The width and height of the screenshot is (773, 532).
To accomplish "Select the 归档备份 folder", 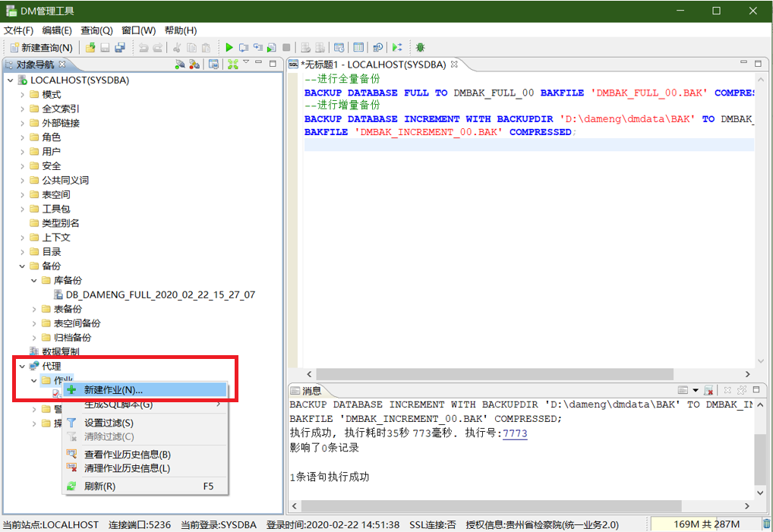I will [67, 338].
